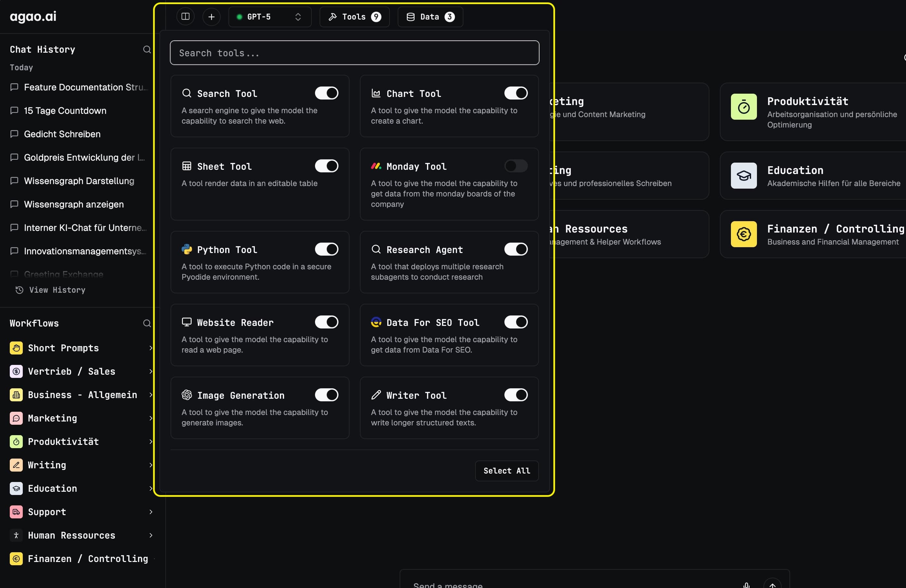
Task: Open the Produktivität category card
Action: (813, 112)
